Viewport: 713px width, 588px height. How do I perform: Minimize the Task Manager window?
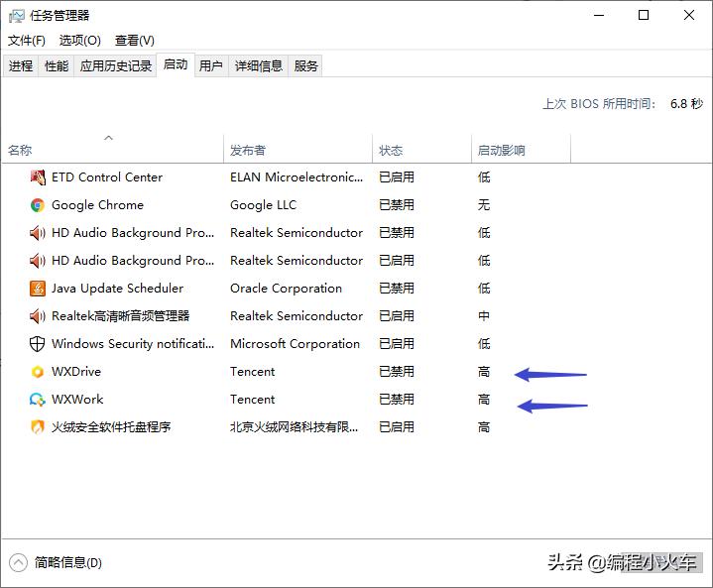point(599,16)
